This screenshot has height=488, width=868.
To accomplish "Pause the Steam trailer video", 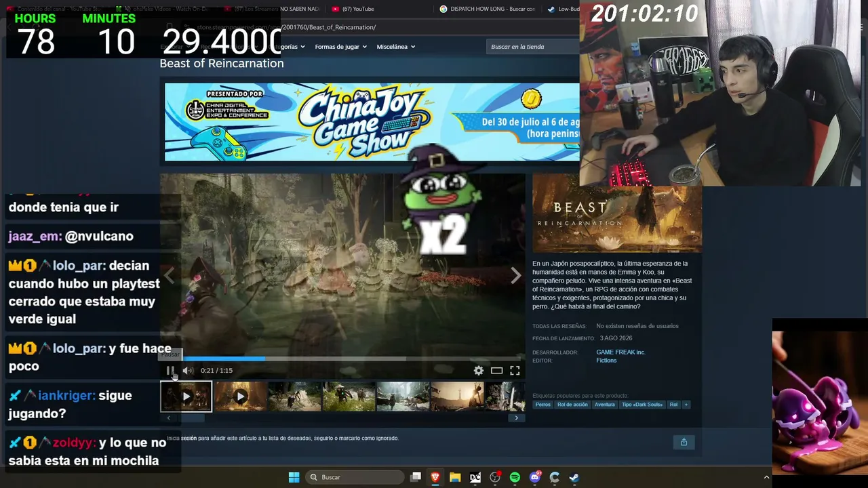I will click(170, 370).
